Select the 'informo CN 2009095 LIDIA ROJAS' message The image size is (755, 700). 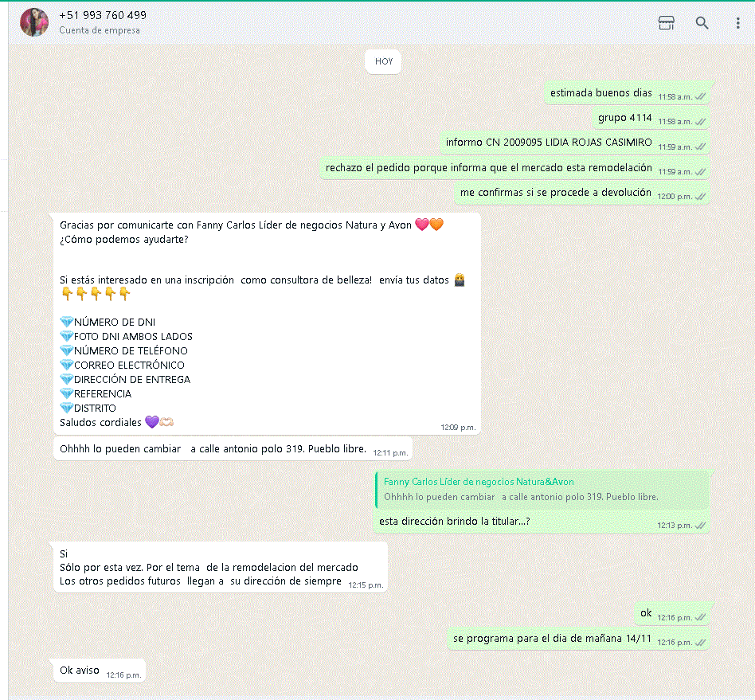point(575,143)
